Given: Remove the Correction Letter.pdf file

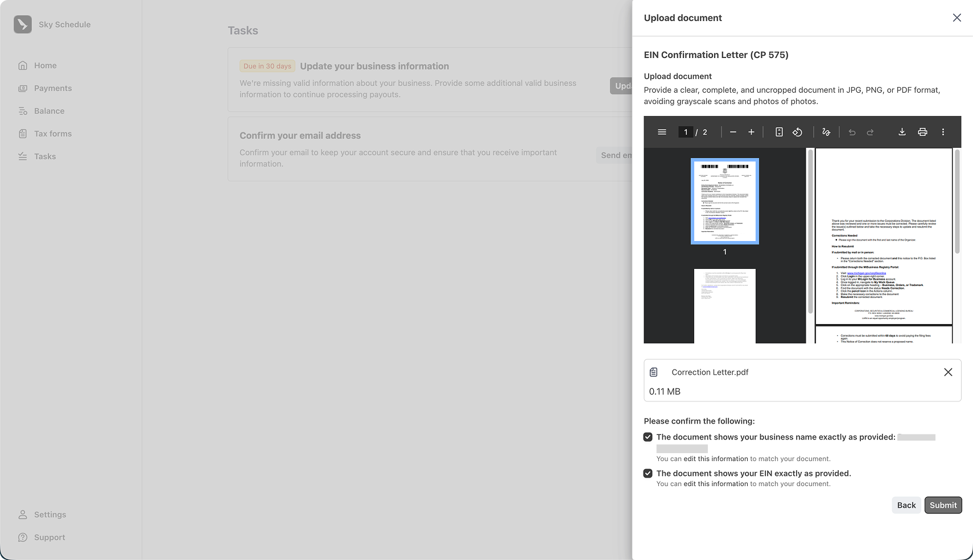Looking at the screenshot, I should point(948,372).
